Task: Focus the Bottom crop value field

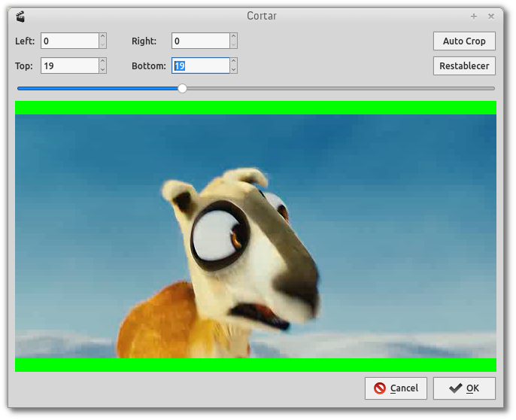Action: tap(200, 65)
